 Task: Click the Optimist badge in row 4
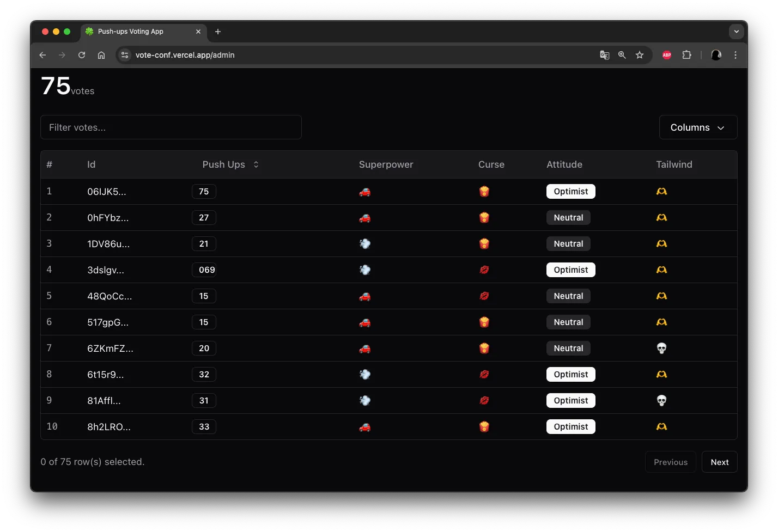pyautogui.click(x=570, y=270)
